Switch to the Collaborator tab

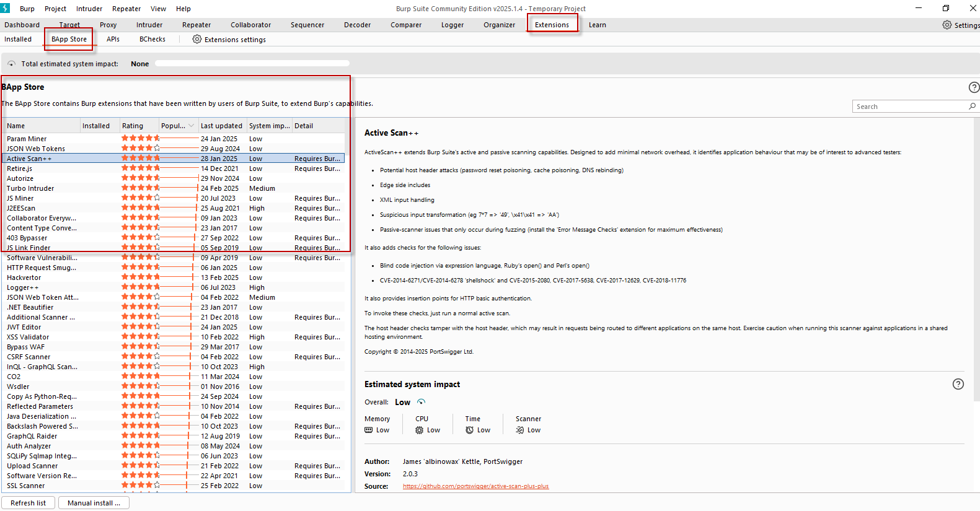pyautogui.click(x=251, y=25)
